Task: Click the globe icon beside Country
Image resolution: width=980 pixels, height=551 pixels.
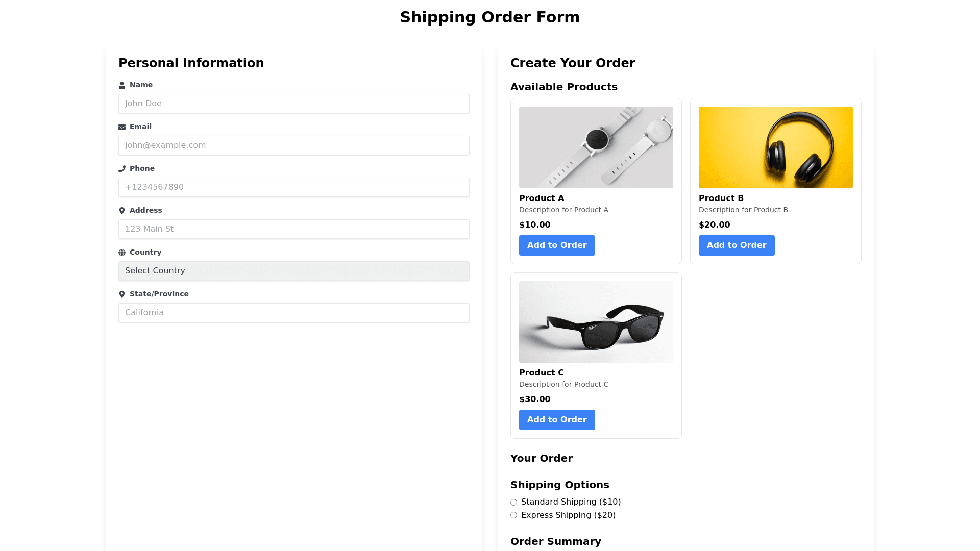Action: coord(122,253)
